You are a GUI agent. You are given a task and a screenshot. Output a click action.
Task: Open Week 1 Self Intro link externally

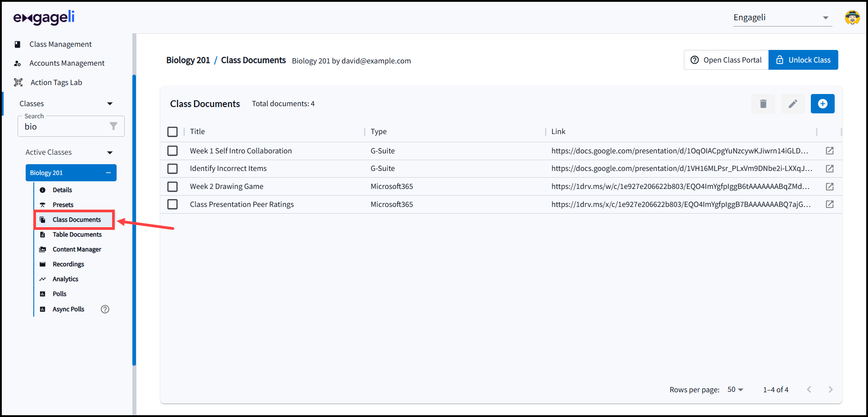(x=829, y=151)
